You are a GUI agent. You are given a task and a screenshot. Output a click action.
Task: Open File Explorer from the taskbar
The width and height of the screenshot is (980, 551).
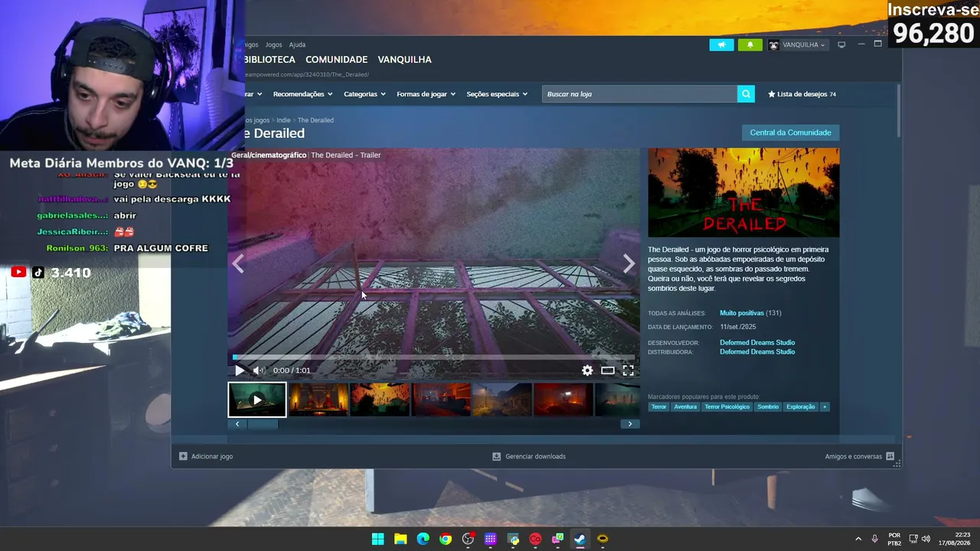click(400, 539)
